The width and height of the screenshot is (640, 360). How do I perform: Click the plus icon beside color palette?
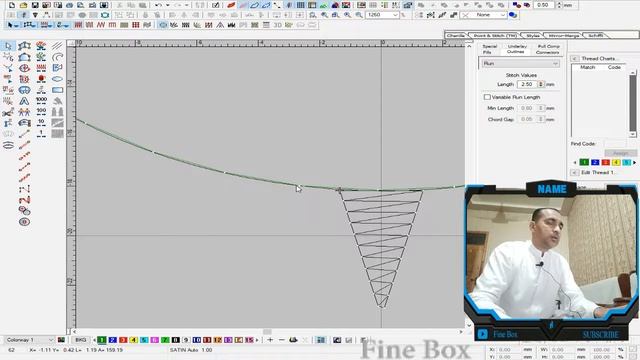coord(270,340)
